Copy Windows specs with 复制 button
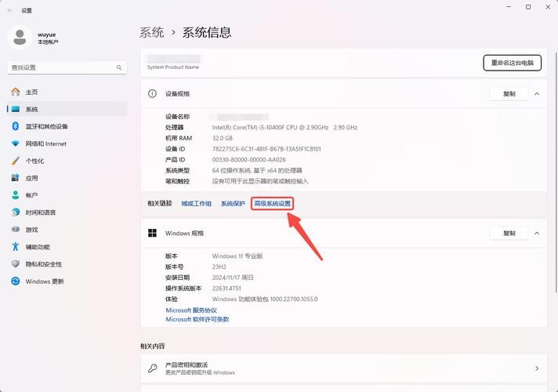The height and width of the screenshot is (392, 558). click(509, 233)
